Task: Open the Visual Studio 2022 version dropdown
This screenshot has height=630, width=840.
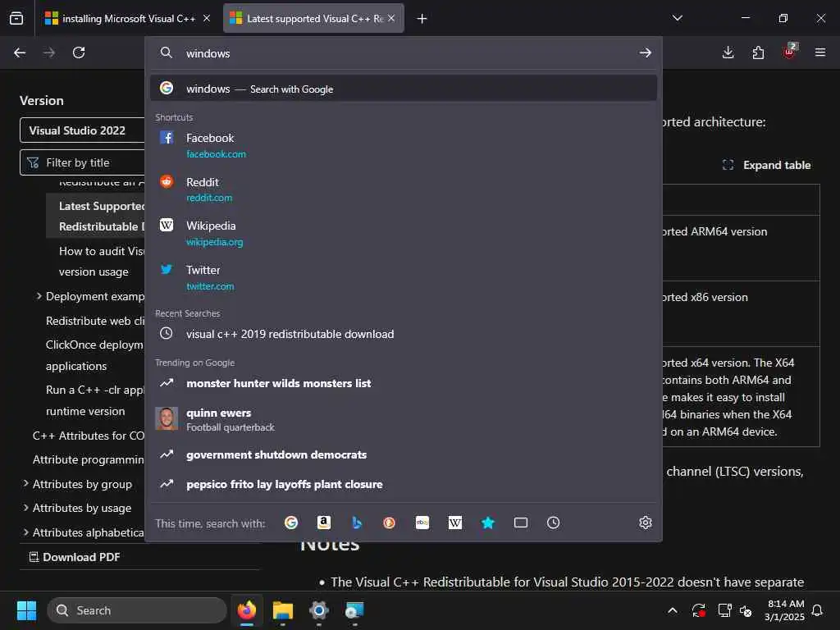Action: click(x=82, y=130)
